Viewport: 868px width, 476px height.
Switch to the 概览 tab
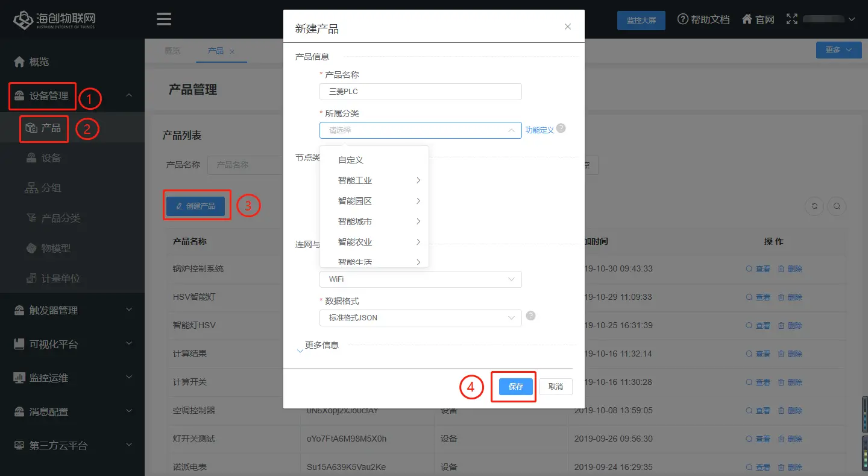coord(172,51)
